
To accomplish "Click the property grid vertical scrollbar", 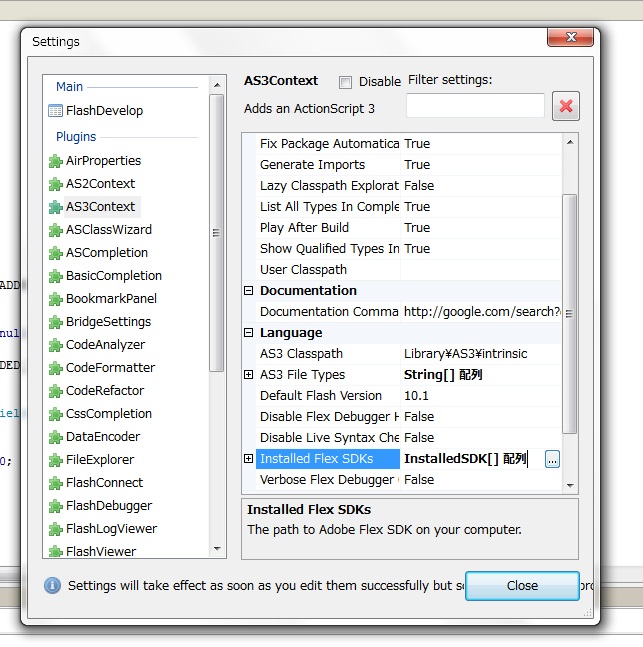I will click(569, 310).
